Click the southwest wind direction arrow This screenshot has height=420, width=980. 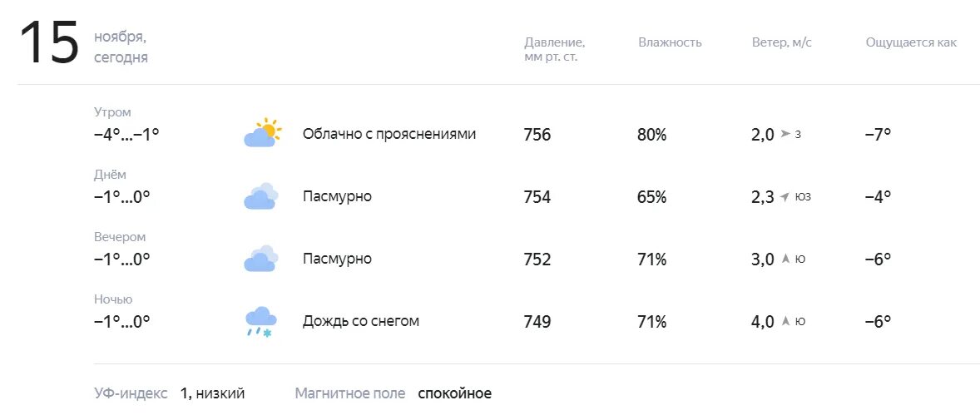tap(785, 197)
